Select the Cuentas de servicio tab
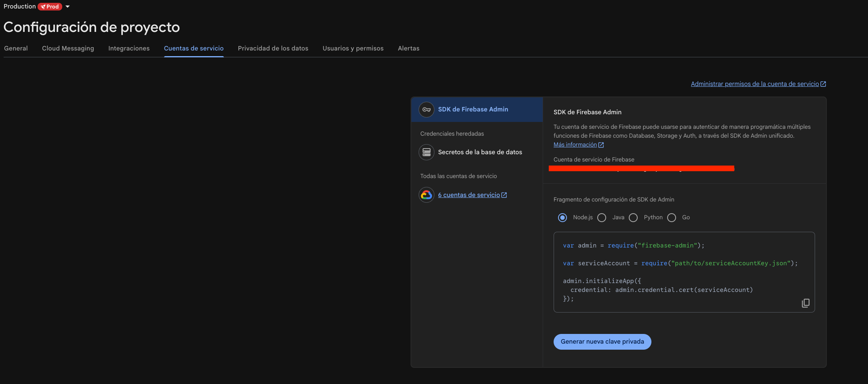 point(194,48)
